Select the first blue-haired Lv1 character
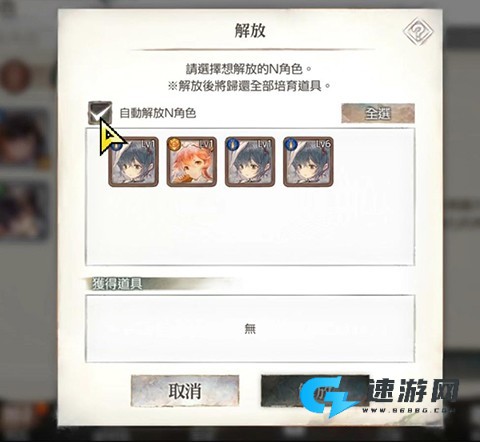Viewport: 480px width, 442px height. [x=133, y=162]
